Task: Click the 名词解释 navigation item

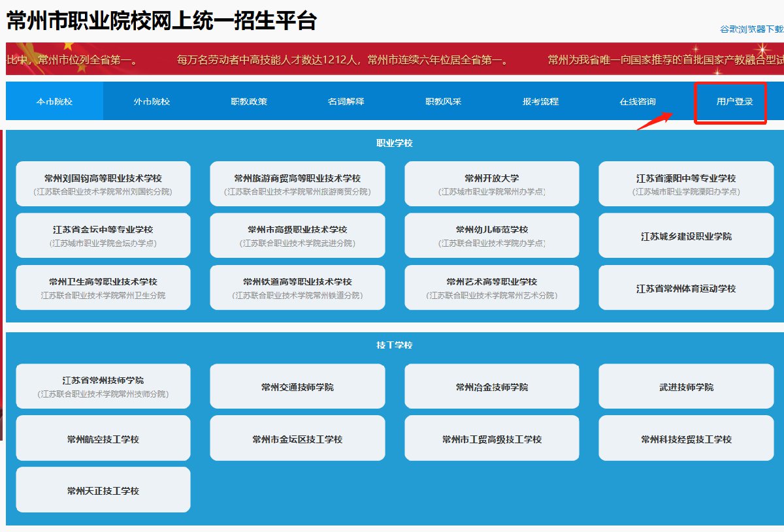Action: [346, 102]
